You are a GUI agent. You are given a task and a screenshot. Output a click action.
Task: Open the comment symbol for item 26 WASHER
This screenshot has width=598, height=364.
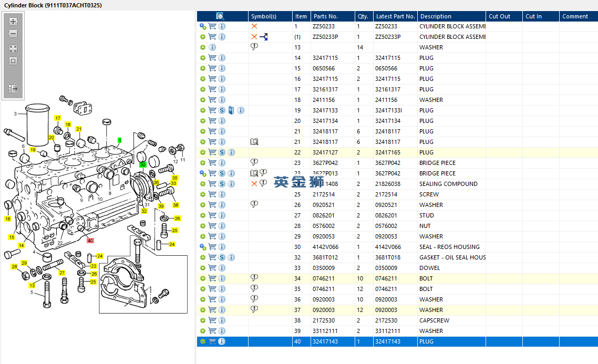tap(254, 204)
